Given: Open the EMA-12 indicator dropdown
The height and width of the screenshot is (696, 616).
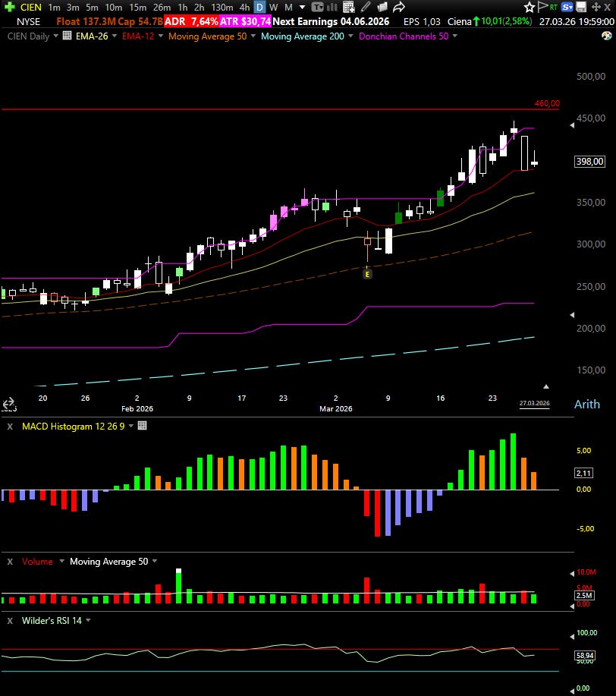Looking at the screenshot, I should [161, 36].
